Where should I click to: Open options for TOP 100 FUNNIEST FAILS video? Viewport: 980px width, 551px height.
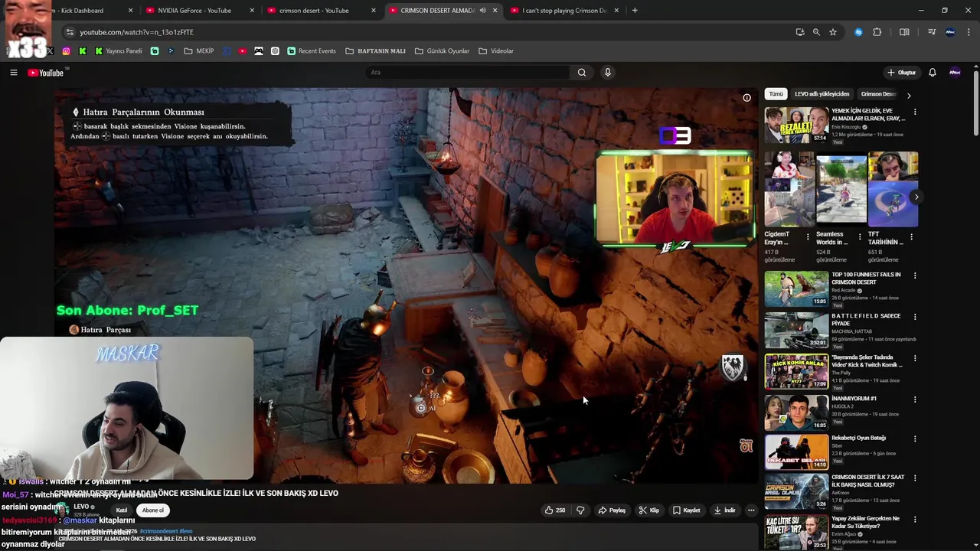pyautogui.click(x=915, y=275)
